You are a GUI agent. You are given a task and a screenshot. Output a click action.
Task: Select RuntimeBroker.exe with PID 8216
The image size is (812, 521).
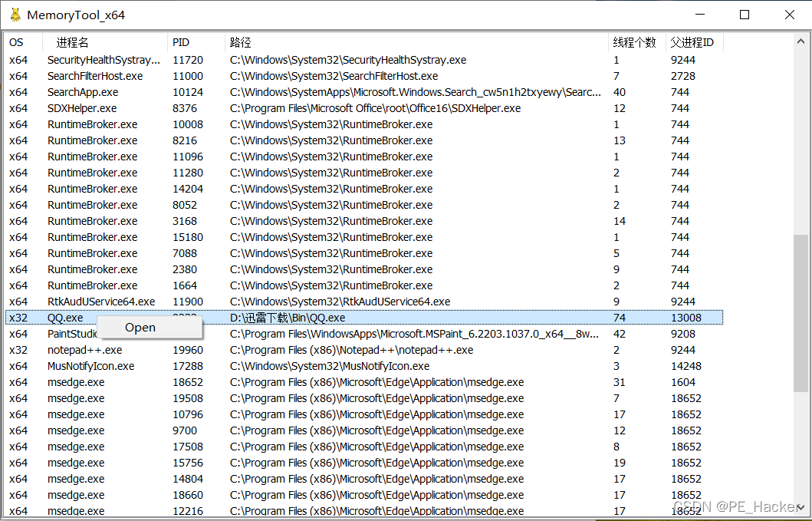[364, 140]
